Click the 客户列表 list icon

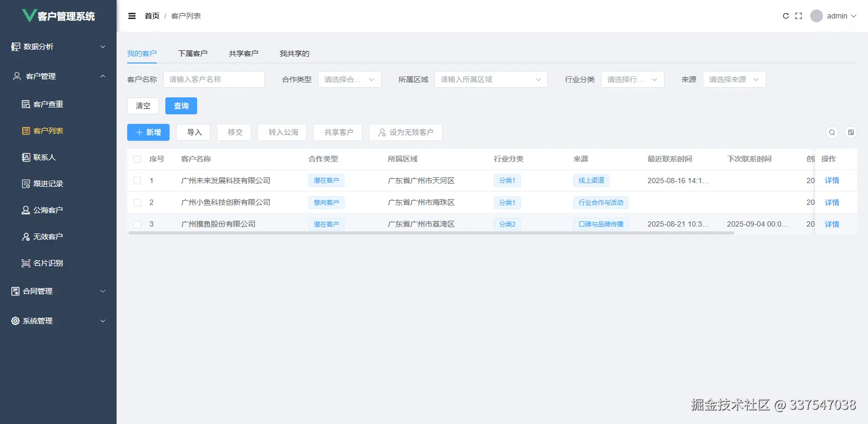(x=25, y=131)
